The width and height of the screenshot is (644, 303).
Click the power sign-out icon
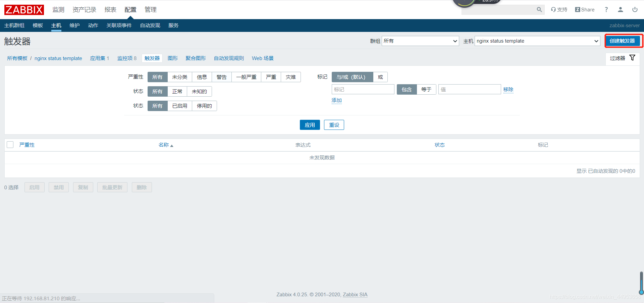coord(635,10)
